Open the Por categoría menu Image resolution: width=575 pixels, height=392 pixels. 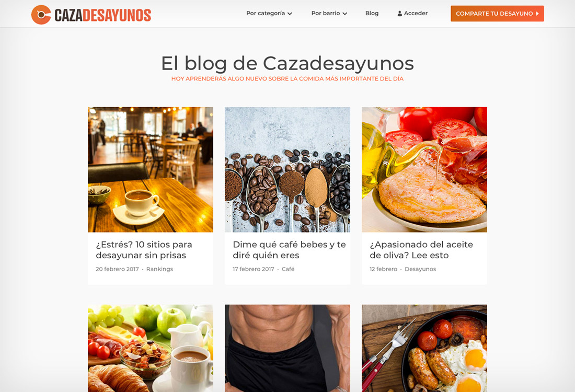(x=269, y=13)
